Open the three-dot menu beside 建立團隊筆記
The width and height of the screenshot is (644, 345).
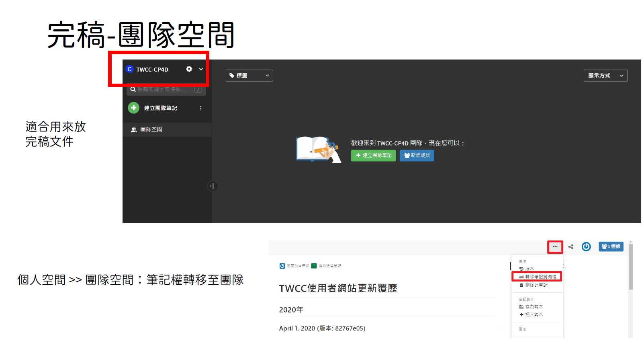click(x=201, y=108)
